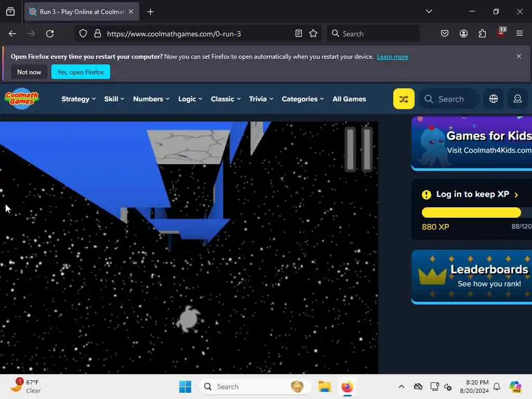Click Yes, open Firefox button
The image size is (532, 399).
(81, 72)
